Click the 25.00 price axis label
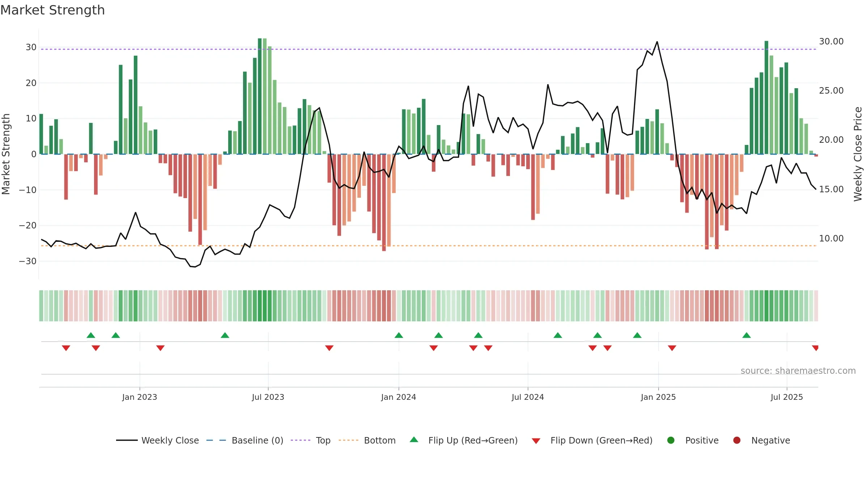Screen dimensions: 868x488 [x=831, y=91]
